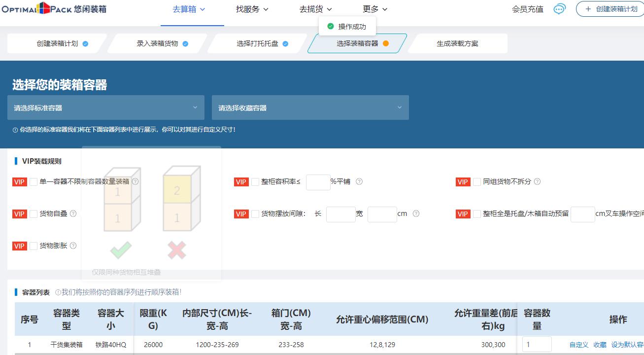Click the 整柜容积率 percentage input field
The height and width of the screenshot is (355, 644).
[318, 182]
